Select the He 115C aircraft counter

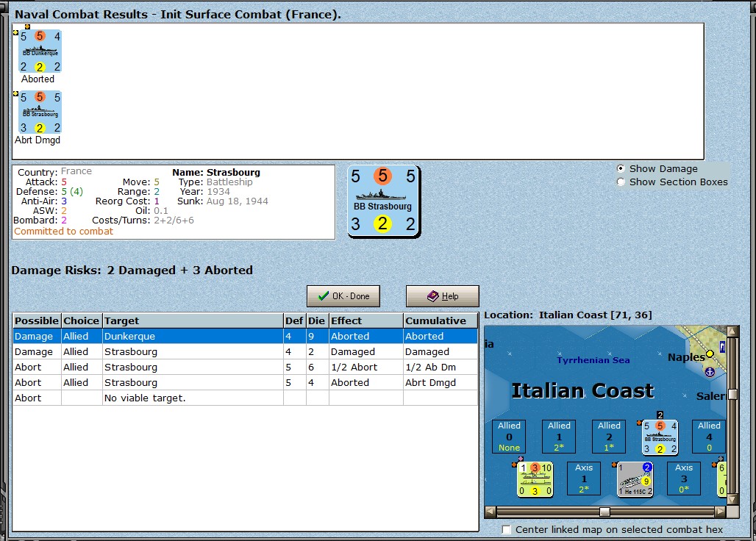(635, 479)
